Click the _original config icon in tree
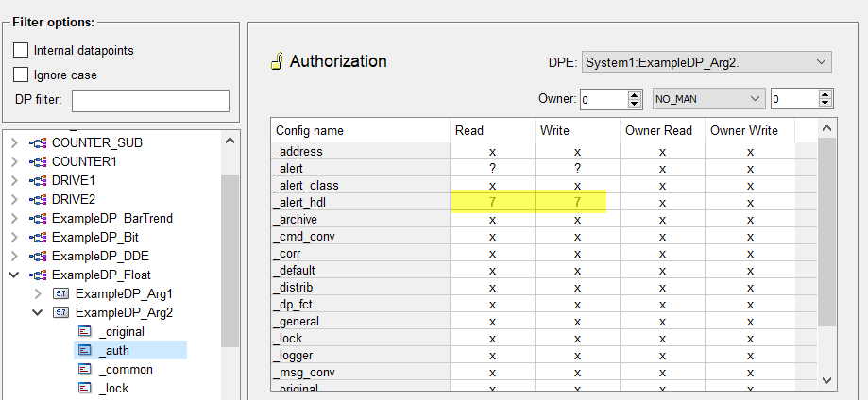This screenshot has width=868, height=400. click(x=84, y=331)
